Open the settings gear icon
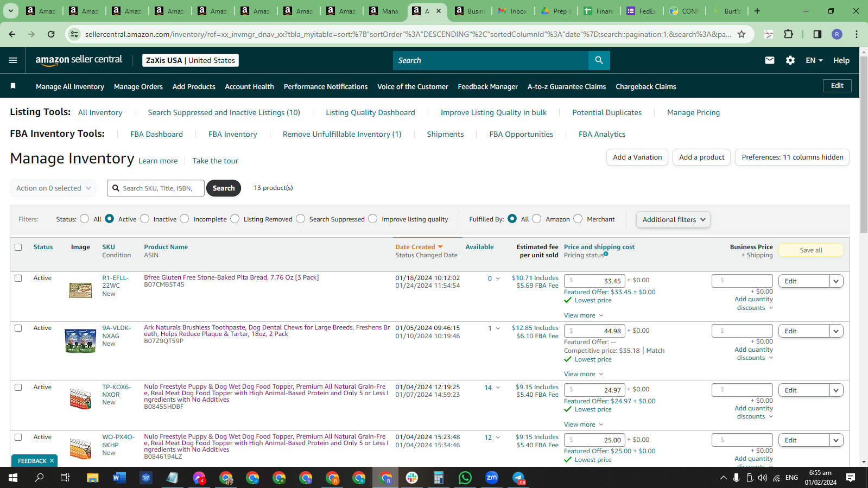This screenshot has height=488, width=868. (790, 60)
